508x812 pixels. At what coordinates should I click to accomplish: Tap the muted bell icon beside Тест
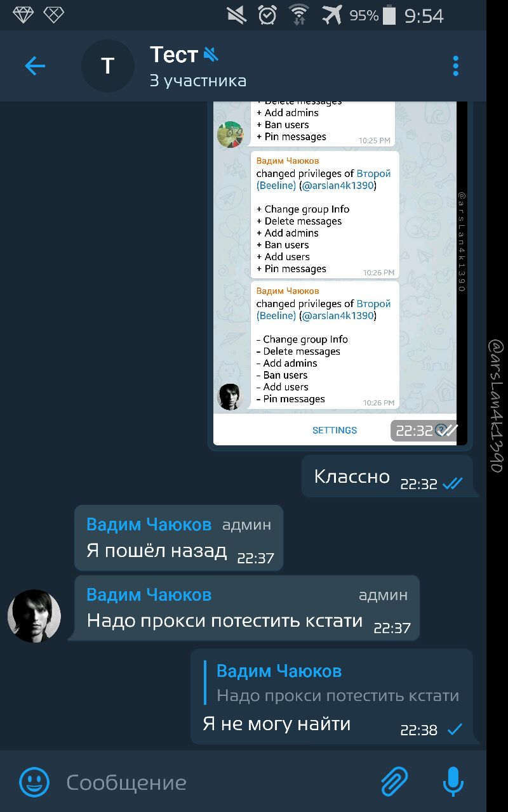pyautogui.click(x=211, y=55)
